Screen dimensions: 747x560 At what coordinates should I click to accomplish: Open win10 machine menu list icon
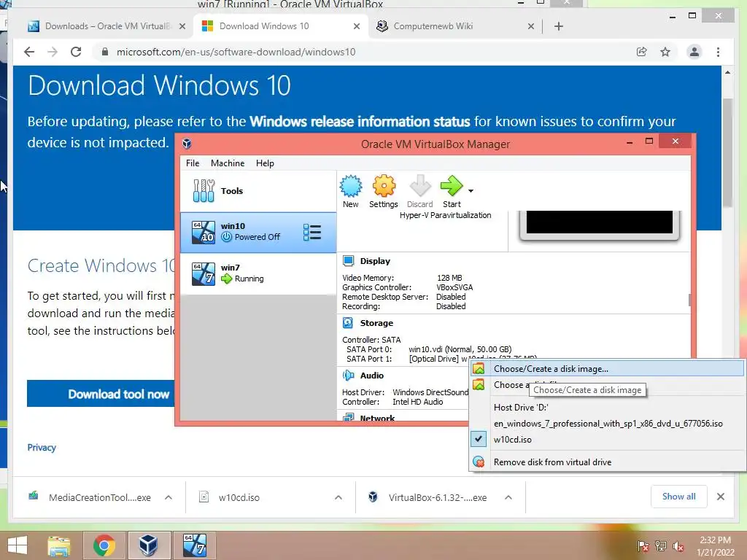point(312,233)
